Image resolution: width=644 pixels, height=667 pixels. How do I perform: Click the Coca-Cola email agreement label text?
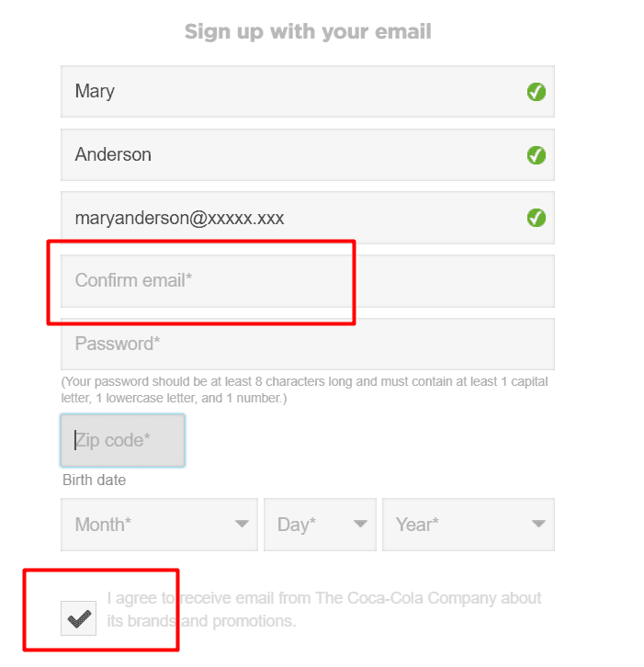pos(324,609)
